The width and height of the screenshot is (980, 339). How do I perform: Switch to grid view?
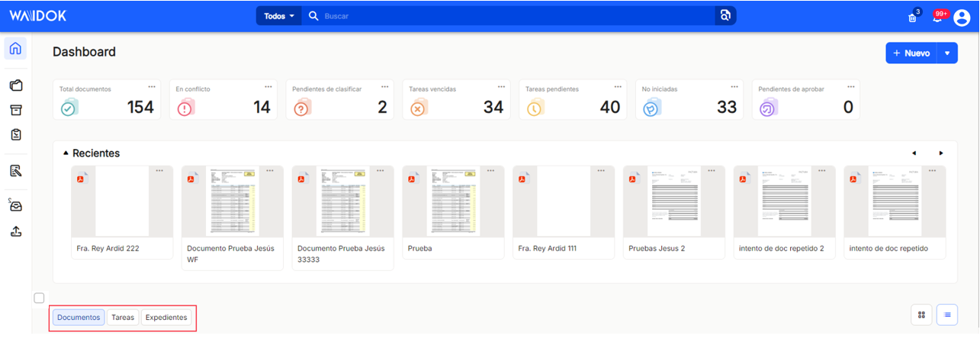[921, 315]
